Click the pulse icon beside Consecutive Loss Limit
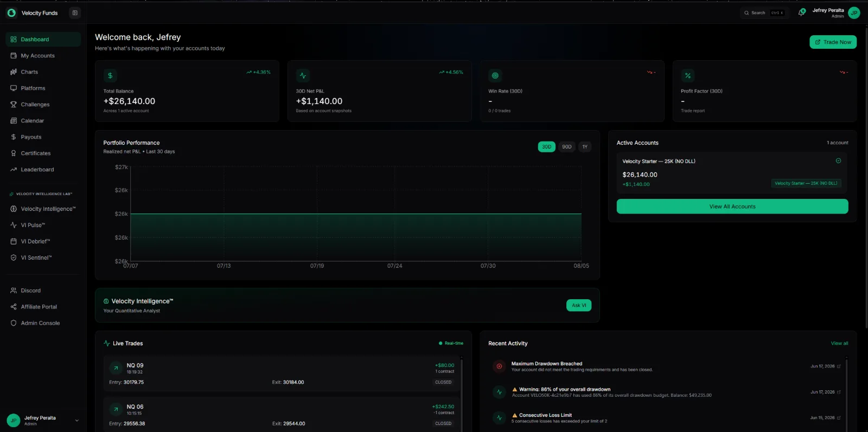 tap(499, 418)
